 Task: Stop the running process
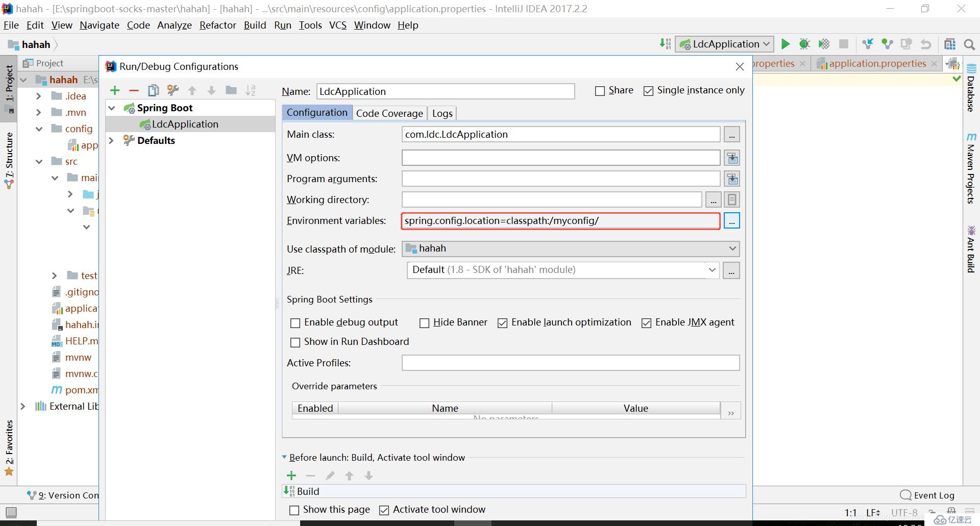pyautogui.click(x=844, y=44)
